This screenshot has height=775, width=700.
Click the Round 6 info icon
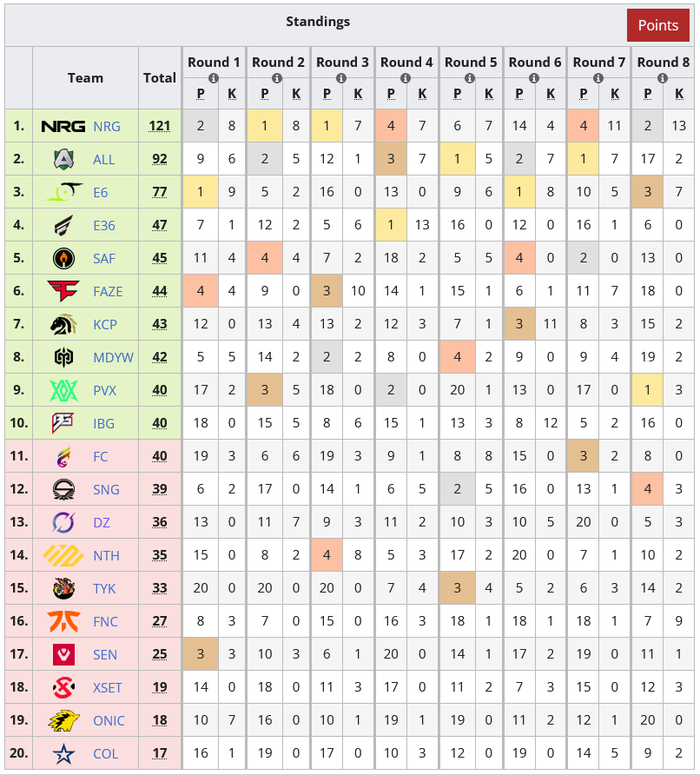click(x=535, y=78)
